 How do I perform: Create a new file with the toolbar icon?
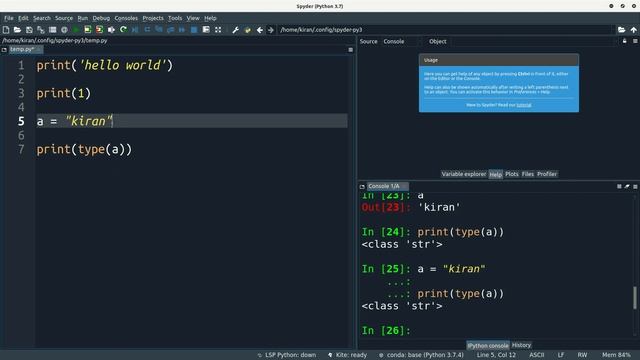(6, 30)
